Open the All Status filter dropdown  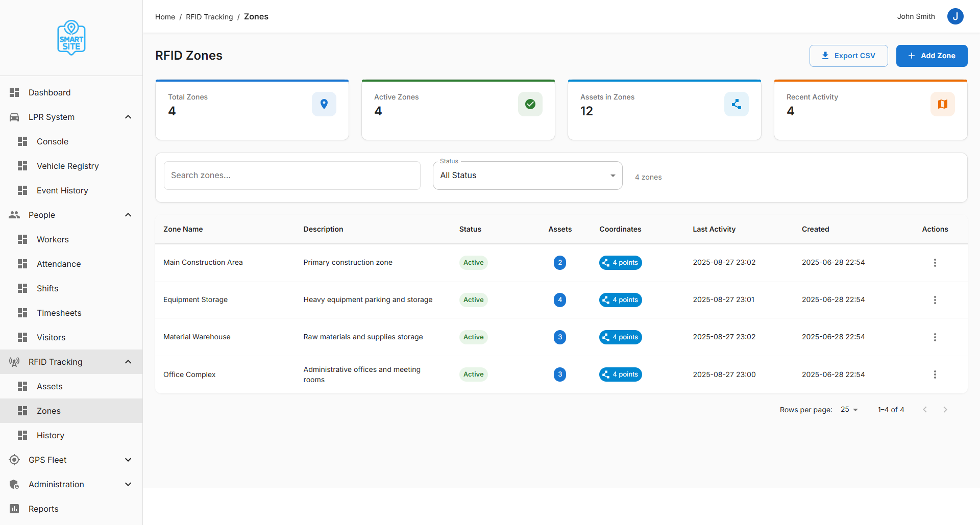[527, 176]
